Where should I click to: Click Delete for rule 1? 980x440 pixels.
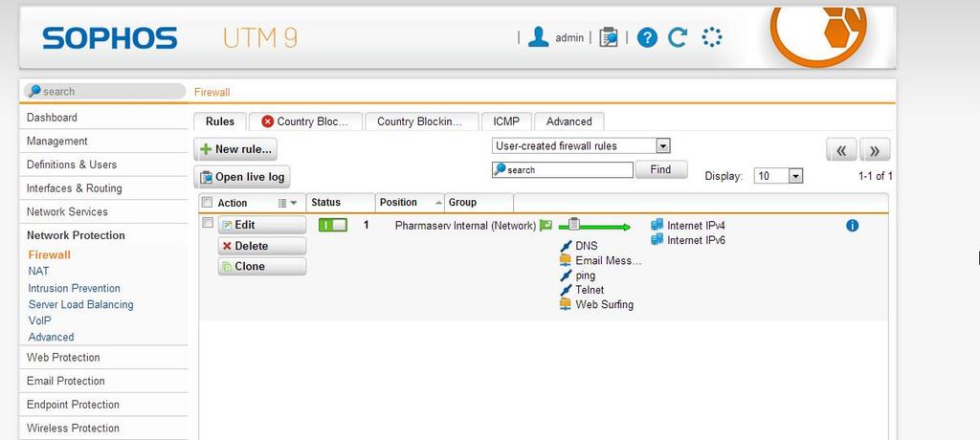tap(262, 246)
